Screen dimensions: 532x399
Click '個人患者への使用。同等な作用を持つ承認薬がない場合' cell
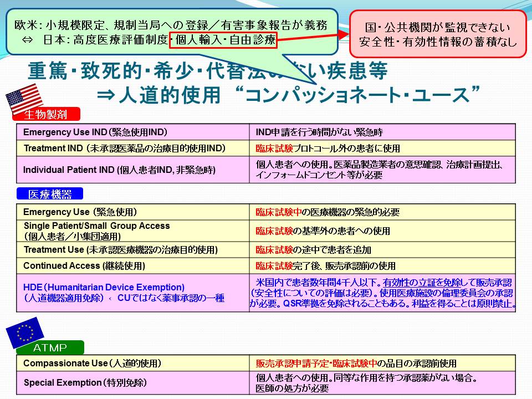382,383
